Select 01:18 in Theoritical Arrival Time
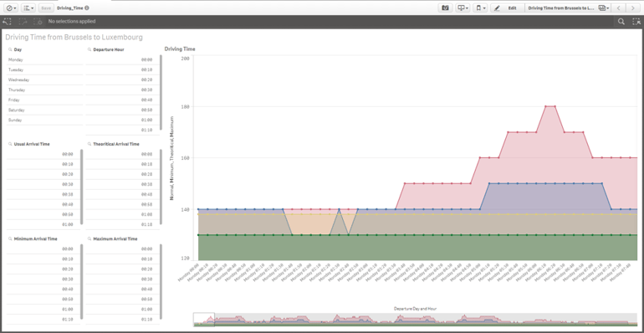Screen dimensions: 644x333 click(122, 224)
